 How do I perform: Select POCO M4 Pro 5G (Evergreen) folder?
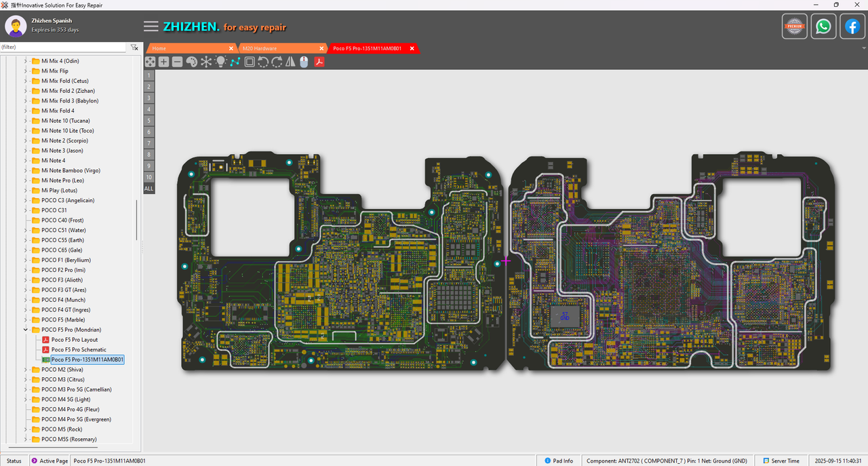75,419
